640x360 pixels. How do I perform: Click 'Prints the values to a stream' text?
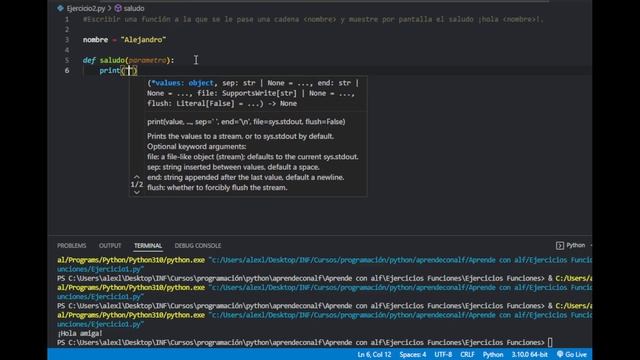coord(240,136)
